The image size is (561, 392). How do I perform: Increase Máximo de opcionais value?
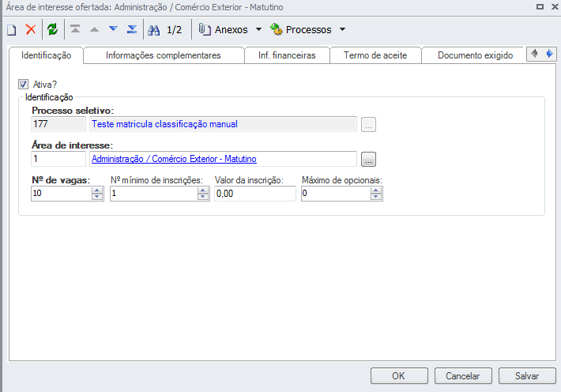point(376,190)
